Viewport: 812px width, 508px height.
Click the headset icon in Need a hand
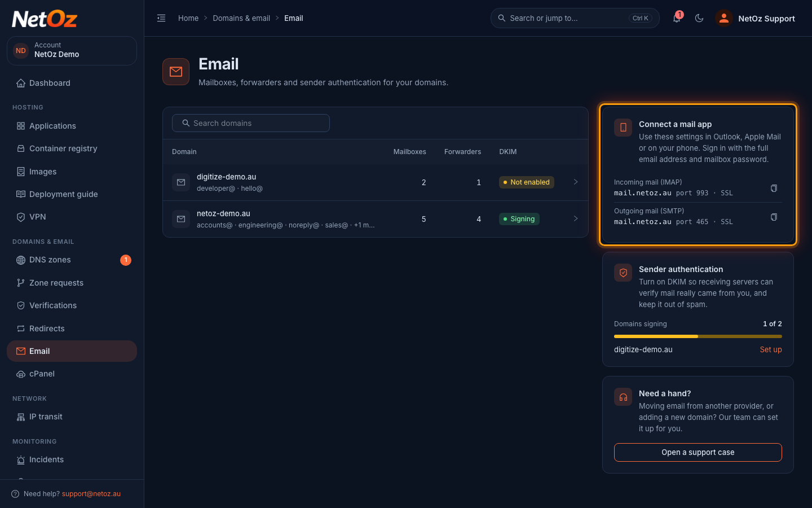623,397
